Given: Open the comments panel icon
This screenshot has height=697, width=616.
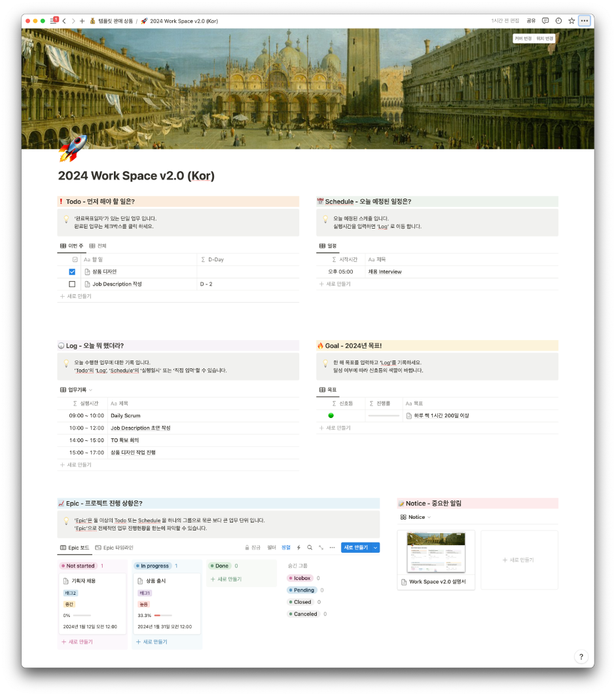Looking at the screenshot, I should 545,21.
